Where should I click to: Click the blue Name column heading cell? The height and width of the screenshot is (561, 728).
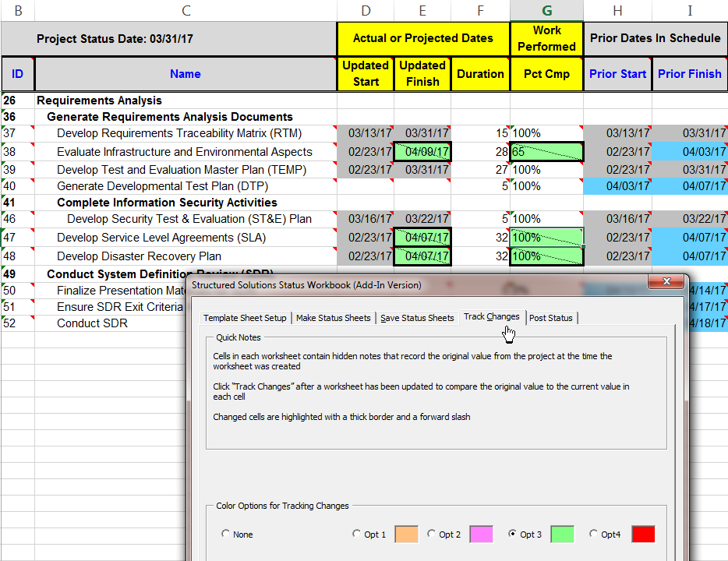click(x=186, y=74)
